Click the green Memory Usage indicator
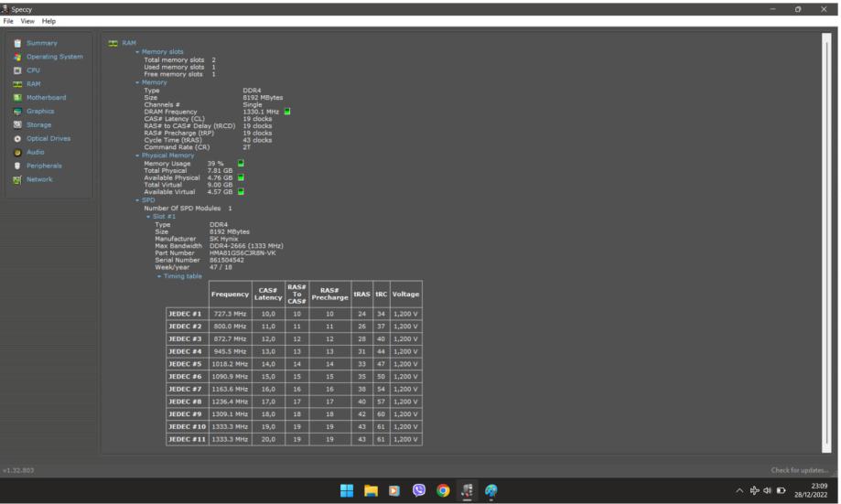841x504 pixels. (x=241, y=163)
